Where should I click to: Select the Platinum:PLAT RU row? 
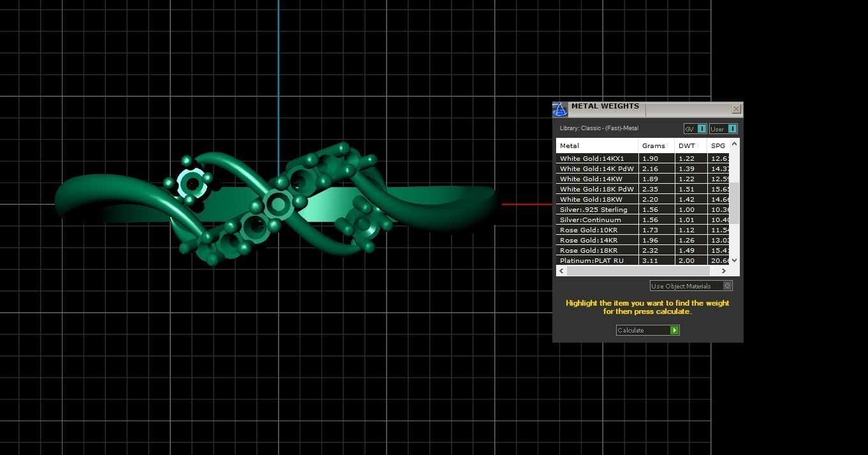pyautogui.click(x=643, y=260)
